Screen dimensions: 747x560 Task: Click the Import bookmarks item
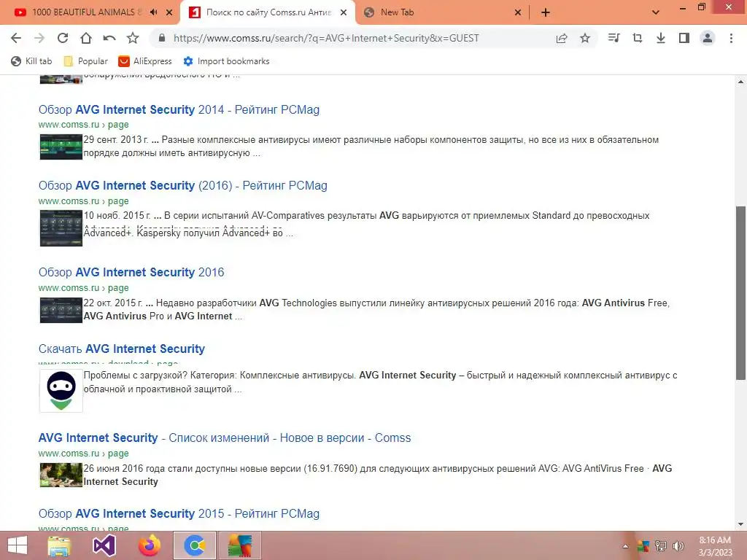pos(226,61)
